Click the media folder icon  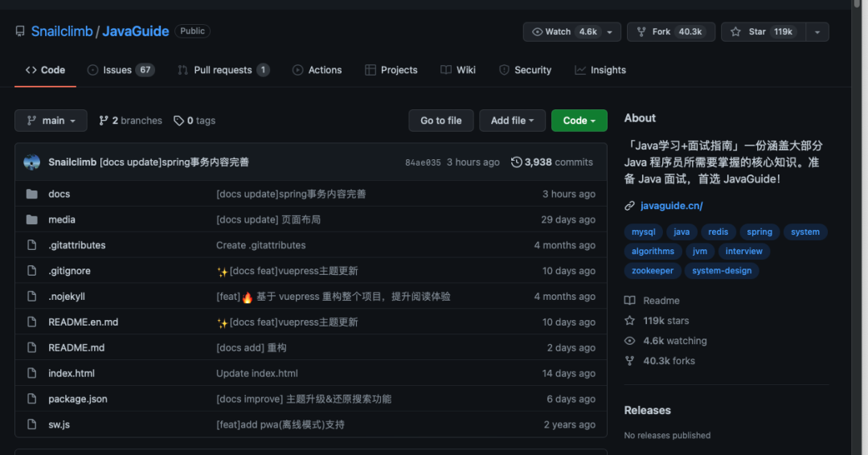coord(32,219)
